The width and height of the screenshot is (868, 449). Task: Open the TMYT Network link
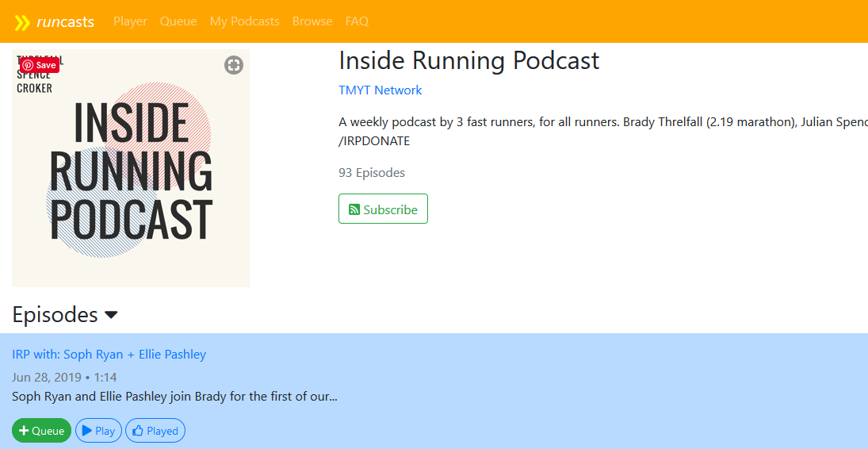click(x=380, y=90)
